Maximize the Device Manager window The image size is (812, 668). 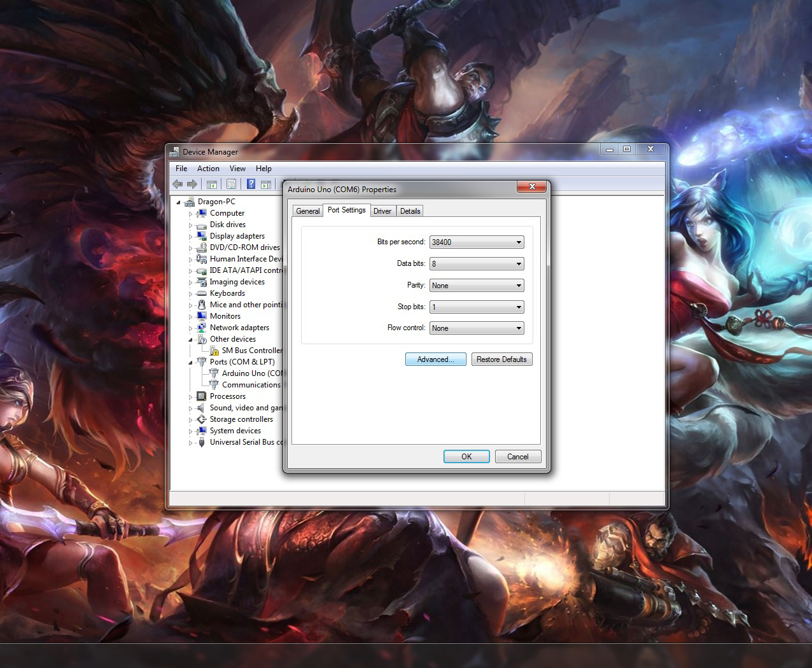pos(627,149)
